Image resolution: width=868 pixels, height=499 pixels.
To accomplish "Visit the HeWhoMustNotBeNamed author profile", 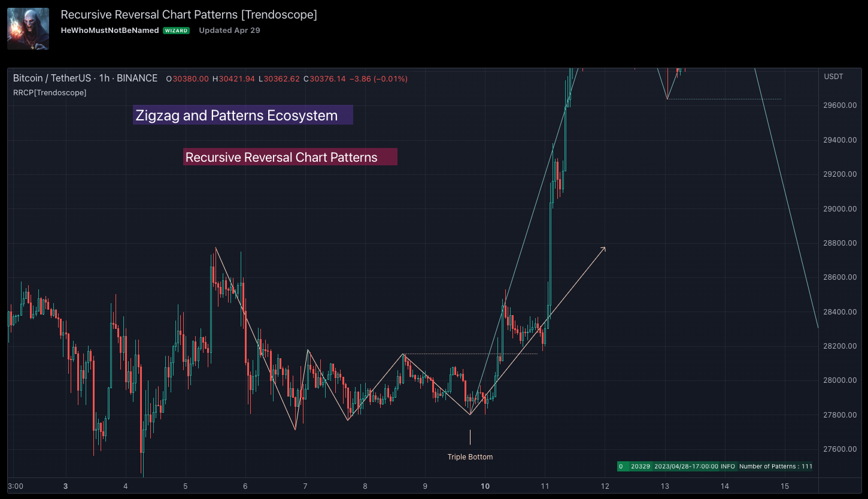I will pyautogui.click(x=110, y=30).
